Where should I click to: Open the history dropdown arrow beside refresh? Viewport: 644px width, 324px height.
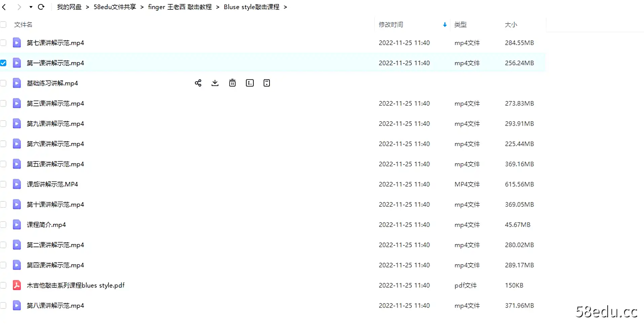click(31, 7)
